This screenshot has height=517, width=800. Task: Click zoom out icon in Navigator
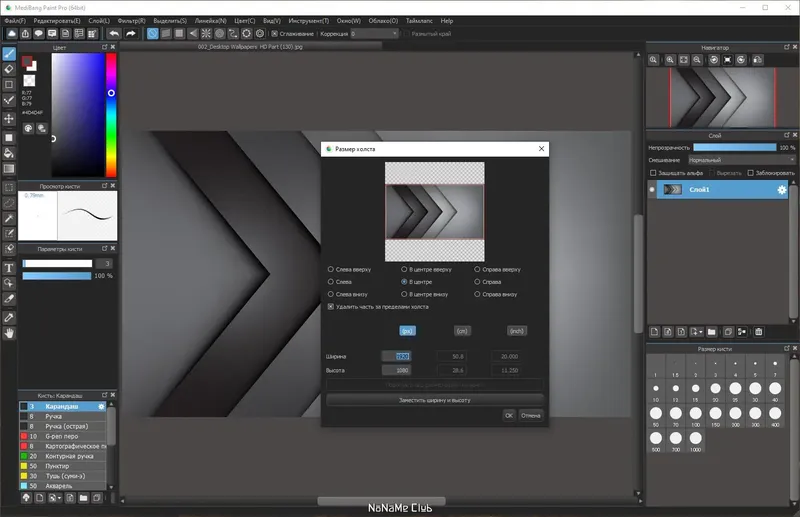tap(697, 60)
